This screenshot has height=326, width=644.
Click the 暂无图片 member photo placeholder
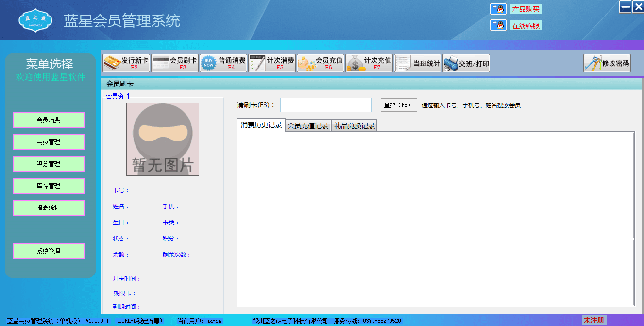click(163, 139)
